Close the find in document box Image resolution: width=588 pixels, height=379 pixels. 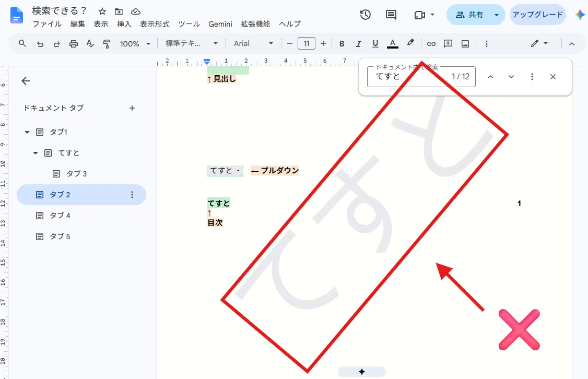(x=552, y=77)
